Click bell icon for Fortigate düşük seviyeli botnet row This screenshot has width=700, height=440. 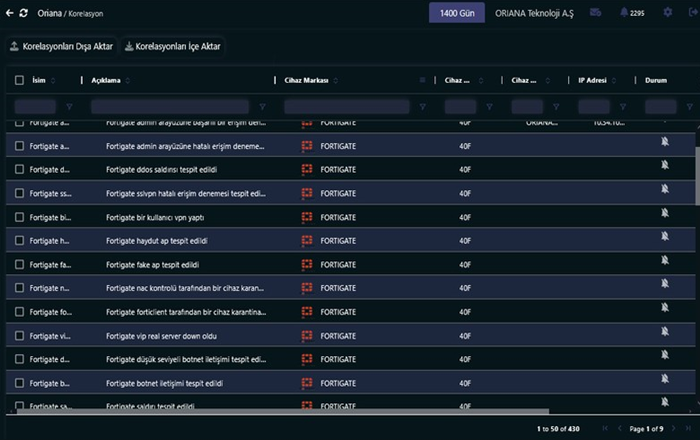pyautogui.click(x=665, y=355)
